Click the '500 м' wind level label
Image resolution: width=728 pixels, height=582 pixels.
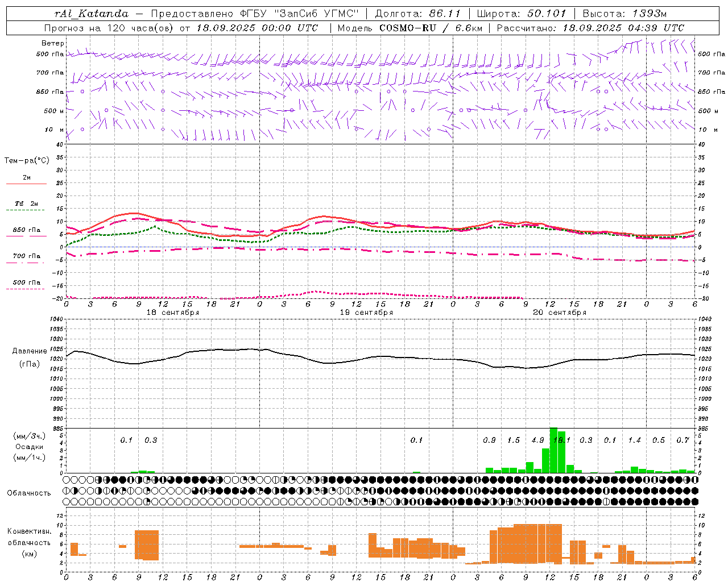click(54, 111)
